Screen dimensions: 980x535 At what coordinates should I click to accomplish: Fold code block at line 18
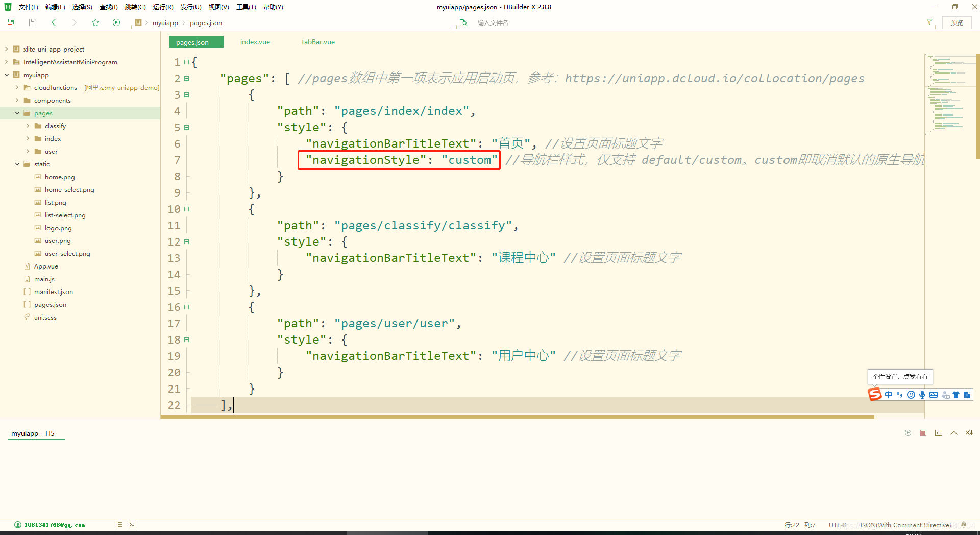(x=187, y=339)
